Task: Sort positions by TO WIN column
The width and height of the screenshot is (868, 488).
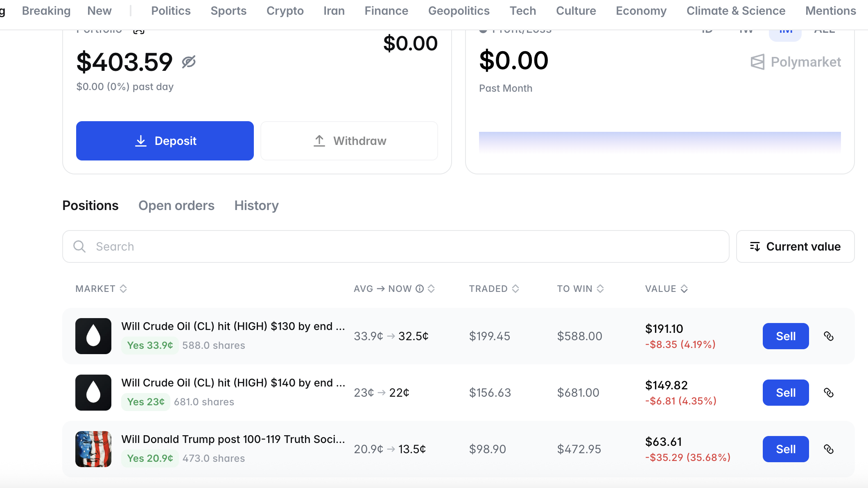Action: 580,289
